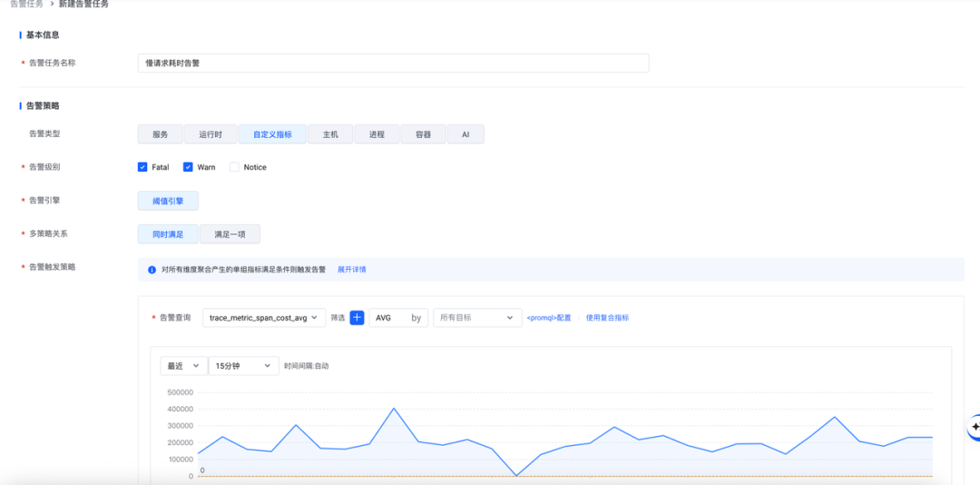Click the 阈值引擎 alert engine button
Viewport: 980px width, 485px height.
pyautogui.click(x=168, y=201)
